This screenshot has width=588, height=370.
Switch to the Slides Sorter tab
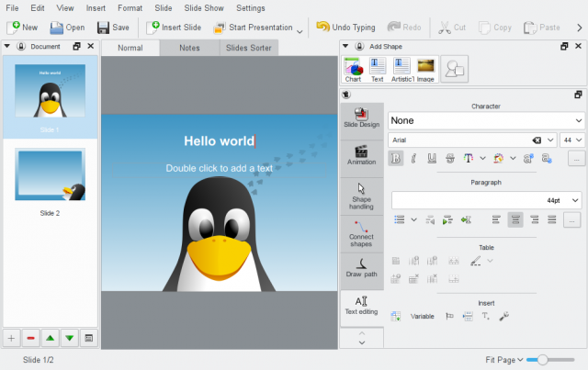[249, 48]
